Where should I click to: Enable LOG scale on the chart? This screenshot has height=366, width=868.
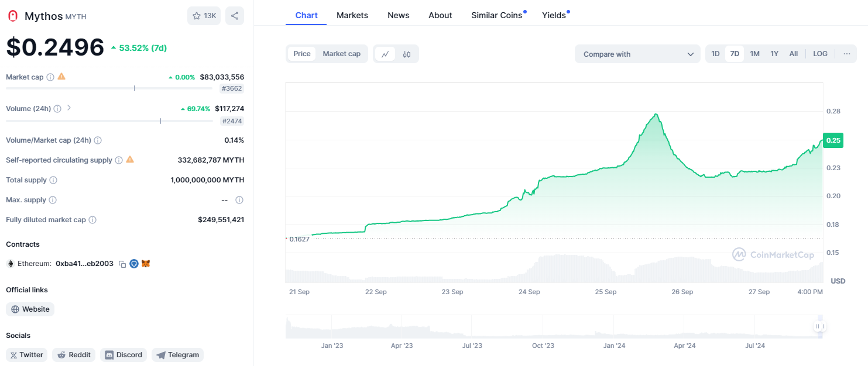[x=819, y=53]
